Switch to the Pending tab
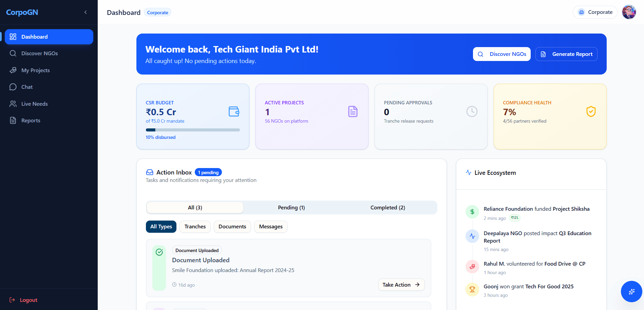 pyautogui.click(x=291, y=207)
